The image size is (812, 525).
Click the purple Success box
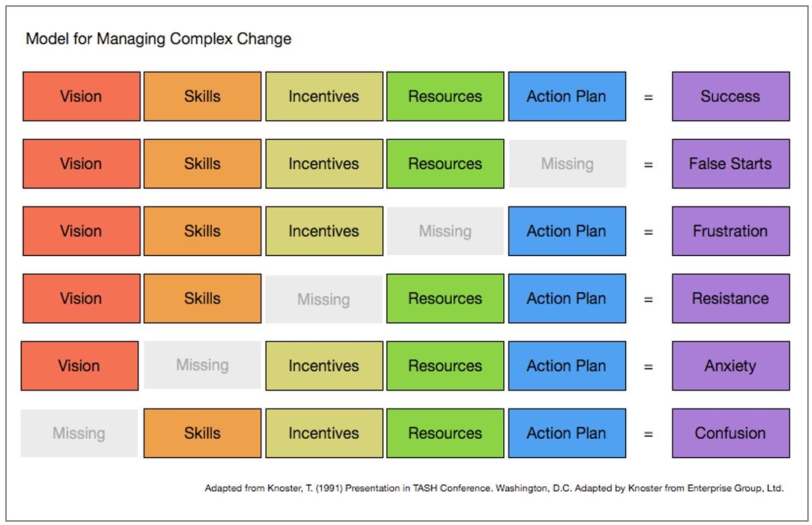point(730,96)
